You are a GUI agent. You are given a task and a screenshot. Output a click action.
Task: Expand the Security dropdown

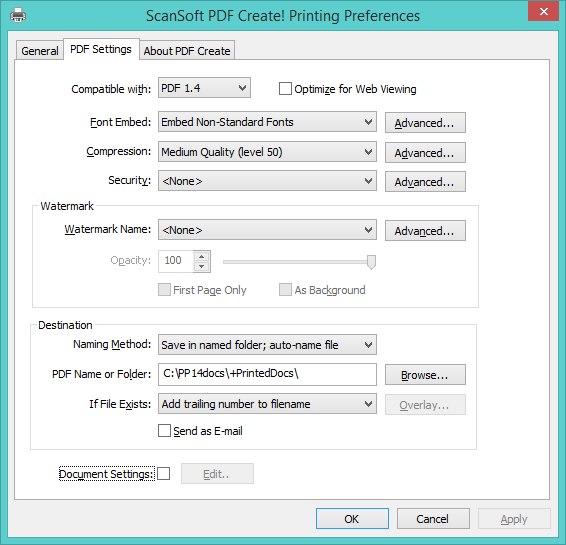coord(267,181)
